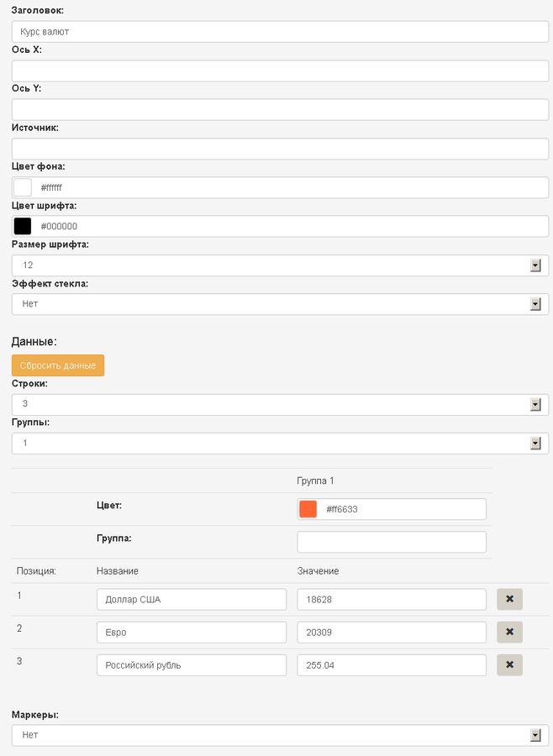Image resolution: width=553 pixels, height=756 pixels.
Task: Click the empty Группа name field
Action: point(392,542)
